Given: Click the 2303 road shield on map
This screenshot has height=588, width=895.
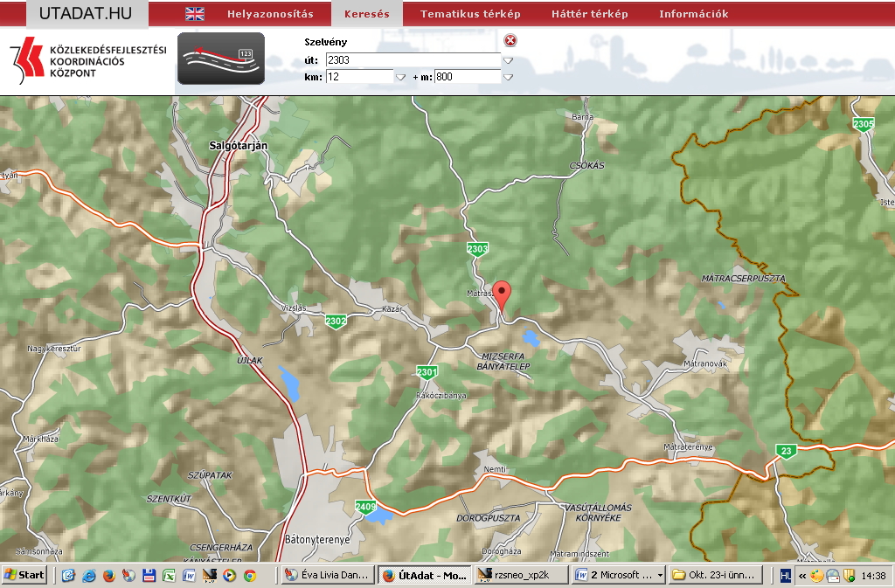Looking at the screenshot, I should point(477,250).
